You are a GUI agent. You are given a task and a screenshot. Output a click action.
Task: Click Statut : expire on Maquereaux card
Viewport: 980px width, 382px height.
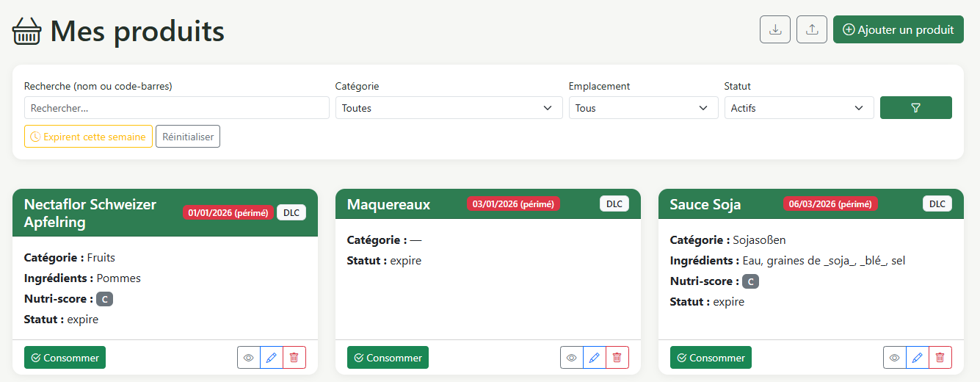pyautogui.click(x=384, y=261)
